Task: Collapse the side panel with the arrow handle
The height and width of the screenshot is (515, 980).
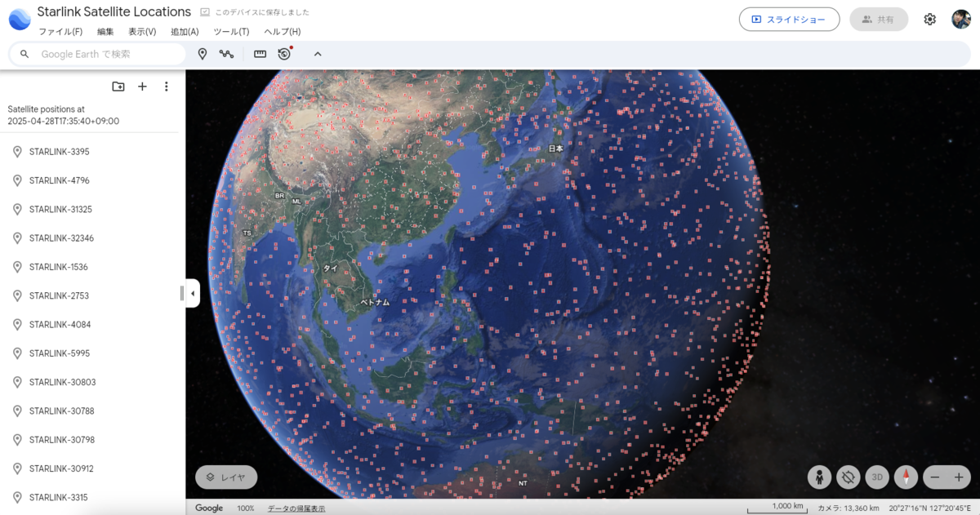Action: (x=193, y=293)
